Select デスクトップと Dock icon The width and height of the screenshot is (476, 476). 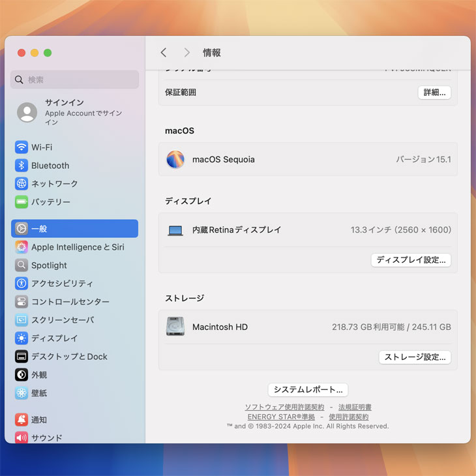22,357
